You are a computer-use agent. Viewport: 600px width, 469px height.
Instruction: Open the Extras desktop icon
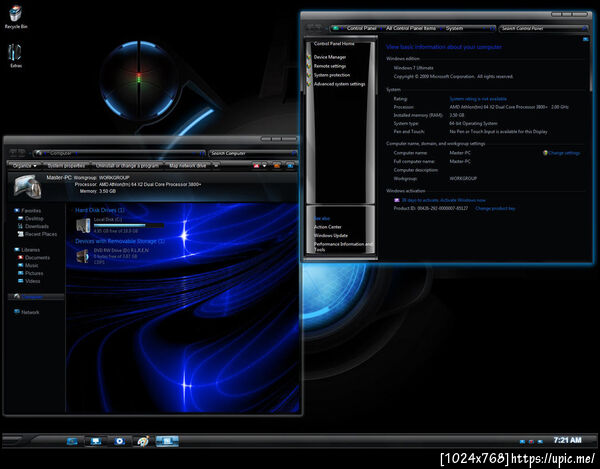[x=15, y=53]
